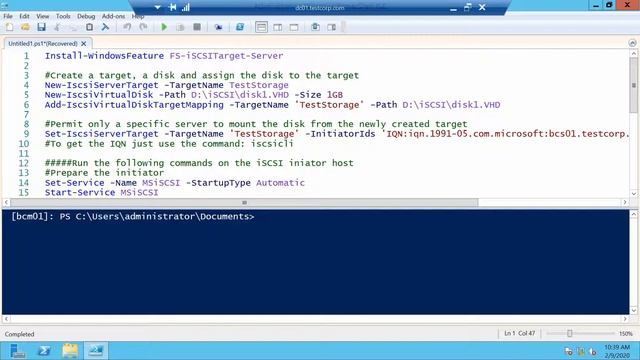Open the Add-ons menu

(x=113, y=16)
